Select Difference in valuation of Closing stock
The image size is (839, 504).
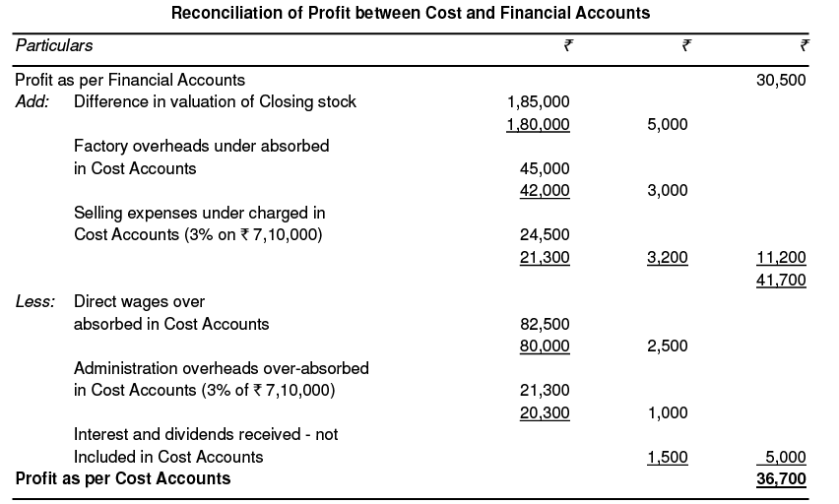[x=215, y=101]
